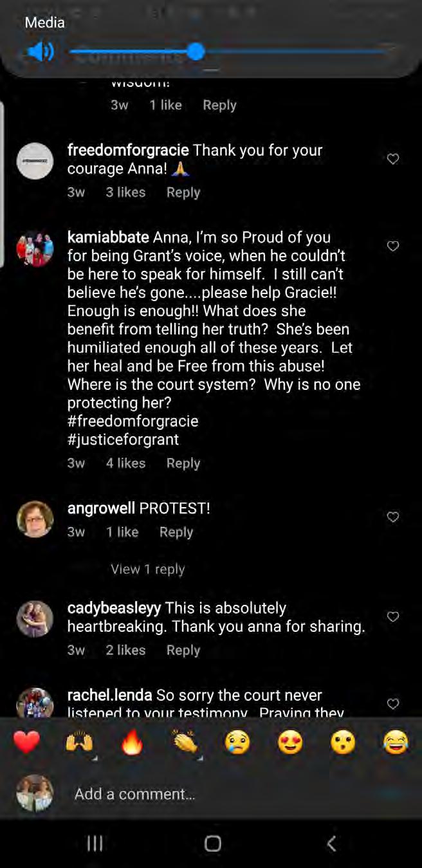422x868 pixels.
Task: Reply to kamiabbate's comment
Action: [183, 463]
